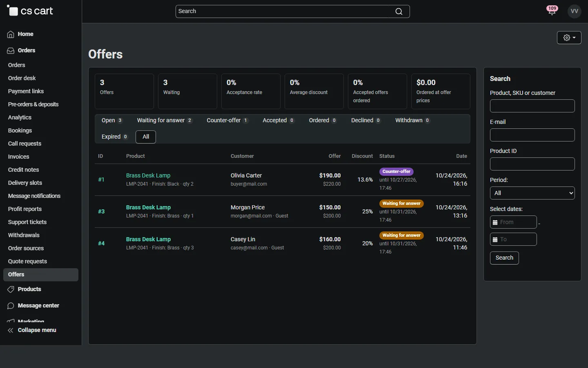
Task: Select the Waiting for answer tab
Action: (165, 120)
